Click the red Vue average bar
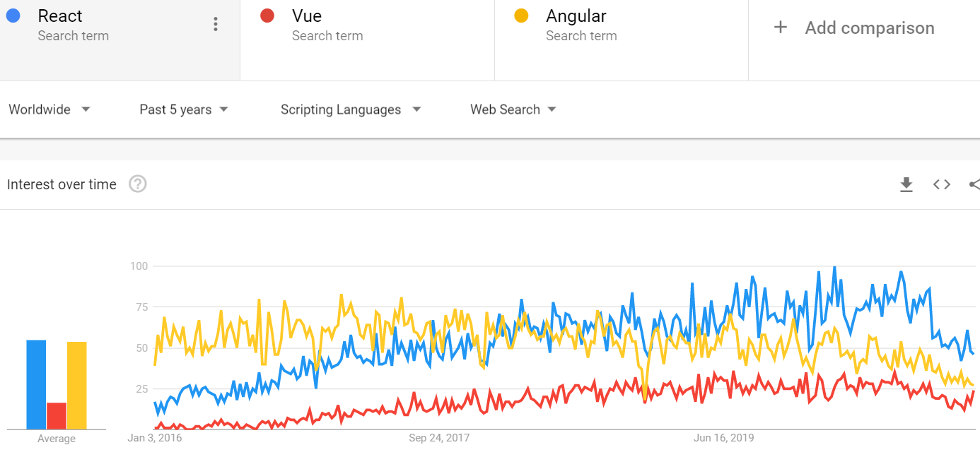 pyautogui.click(x=57, y=416)
